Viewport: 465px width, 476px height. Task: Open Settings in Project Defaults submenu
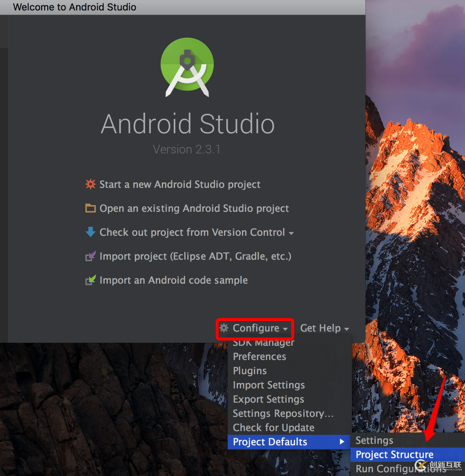click(408, 440)
